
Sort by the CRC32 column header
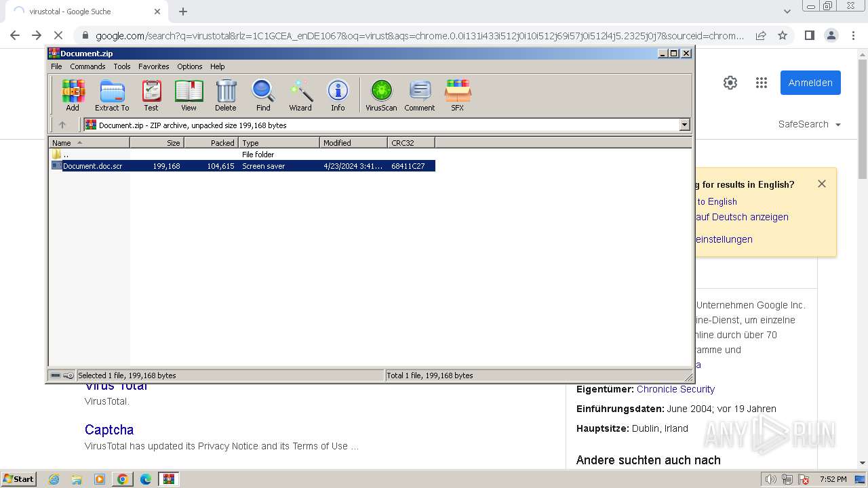[411, 142]
